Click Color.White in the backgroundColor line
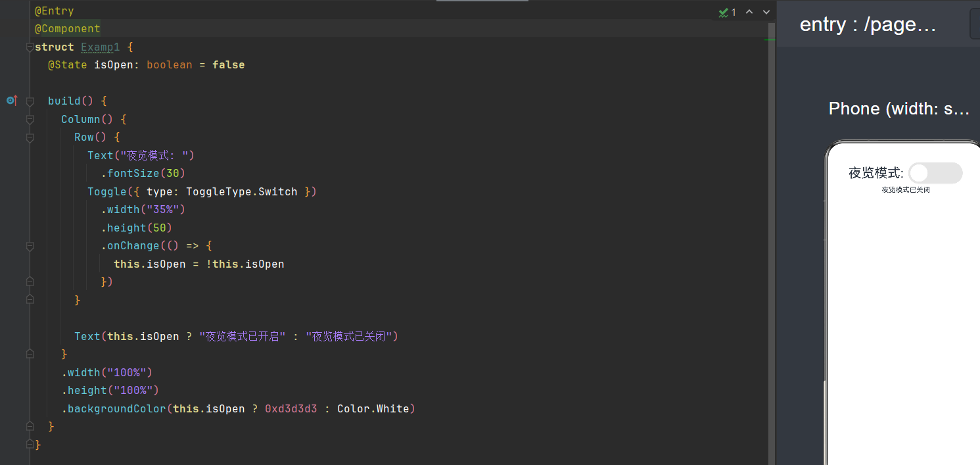Viewport: 980px width, 465px height. pos(373,408)
